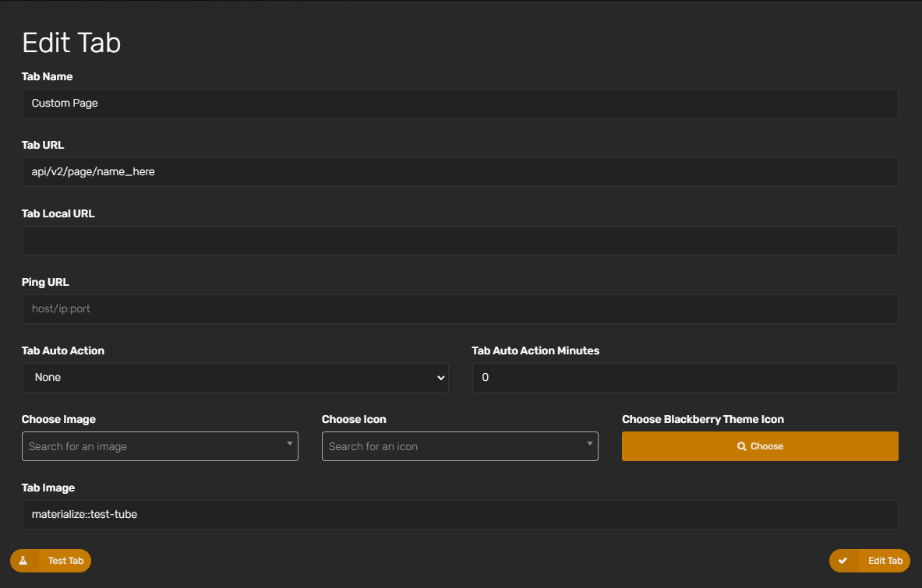This screenshot has height=588, width=922.
Task: Click the Ping URL host/ip:port field
Action: 460,309
